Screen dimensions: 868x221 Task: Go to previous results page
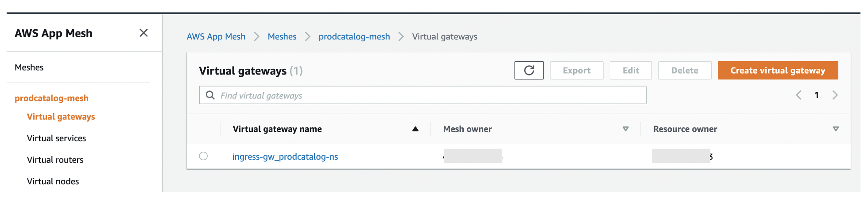(x=798, y=95)
